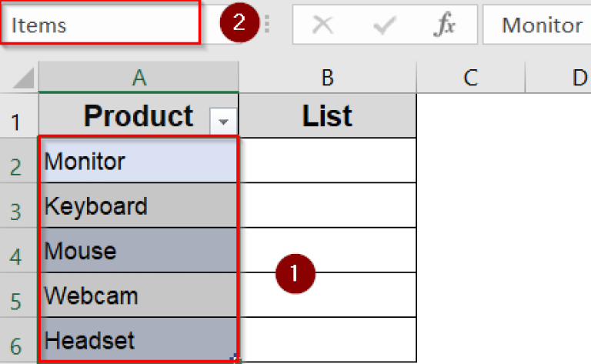
Task: Click the Cancel (X) formula bar icon
Action: pos(323,25)
